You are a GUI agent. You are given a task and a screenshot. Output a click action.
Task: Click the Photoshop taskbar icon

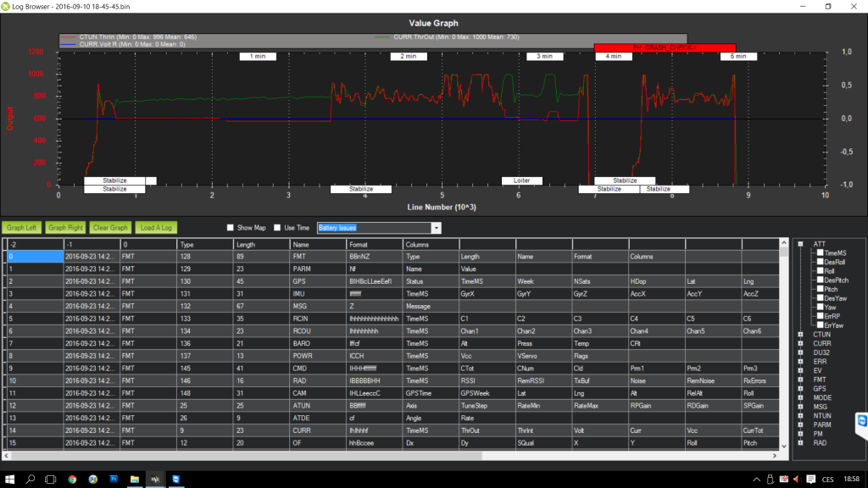click(114, 480)
